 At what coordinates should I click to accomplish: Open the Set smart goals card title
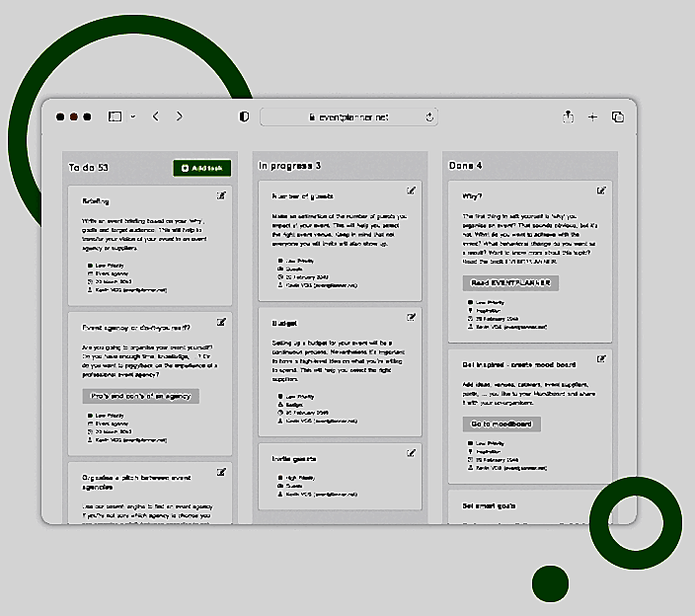[489, 505]
